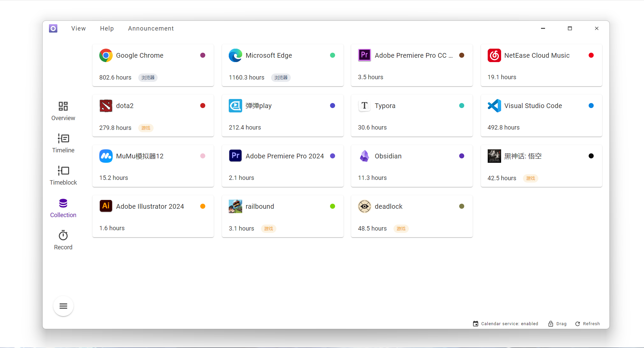Screen dimensions: 644x348
Task: Click the hamburger menu round button
Action: coord(63,306)
